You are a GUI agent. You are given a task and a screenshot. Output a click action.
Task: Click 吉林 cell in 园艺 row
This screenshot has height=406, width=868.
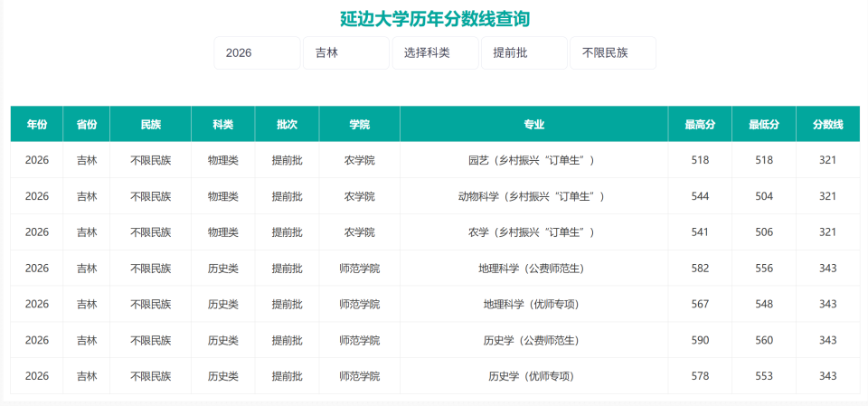click(x=87, y=160)
